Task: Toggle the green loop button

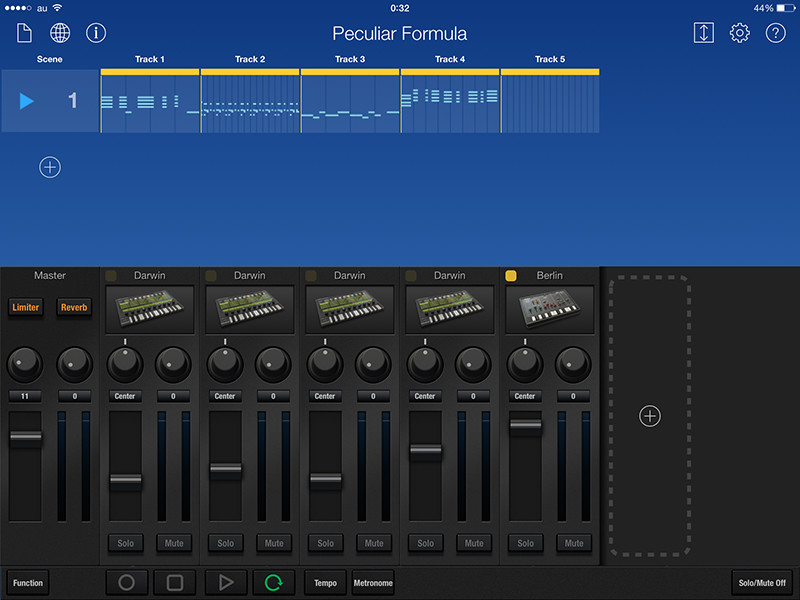Action: [273, 583]
